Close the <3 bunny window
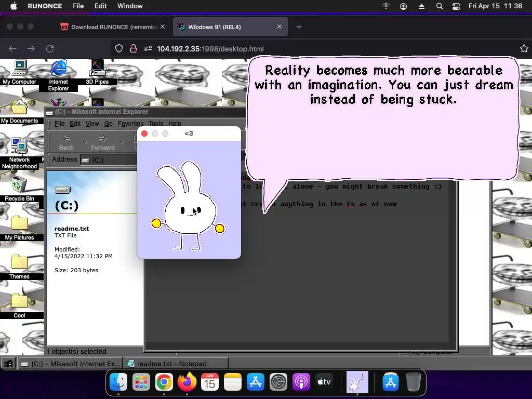The height and width of the screenshot is (399, 532). 144,134
